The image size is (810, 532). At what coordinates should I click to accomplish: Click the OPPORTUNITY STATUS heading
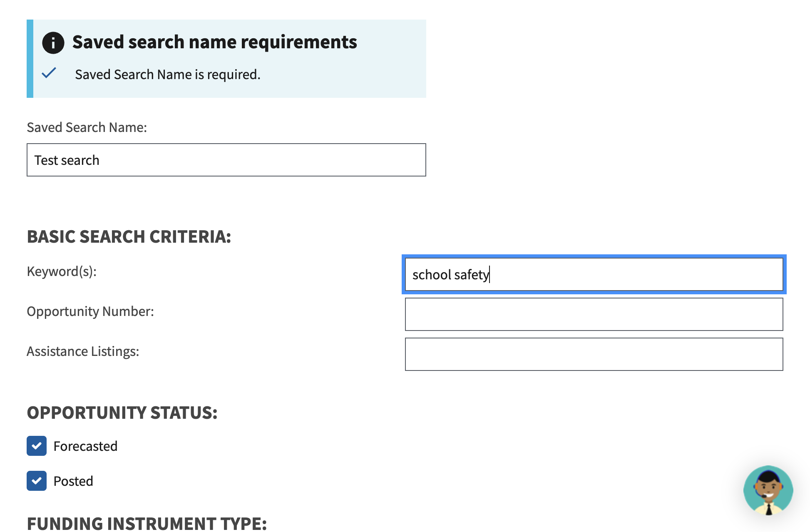pyautogui.click(x=122, y=413)
